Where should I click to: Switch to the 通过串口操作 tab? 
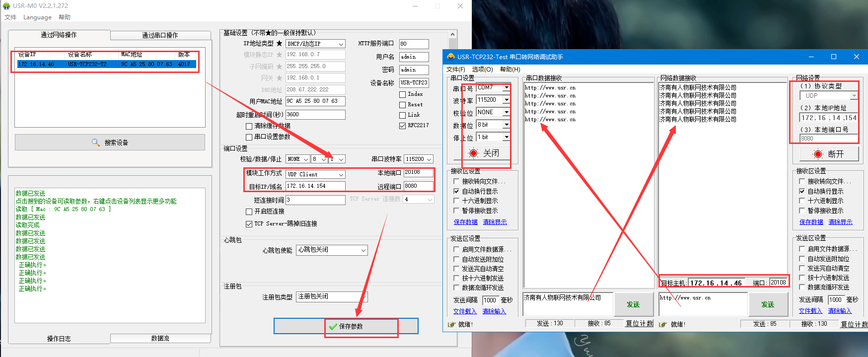[x=160, y=35]
